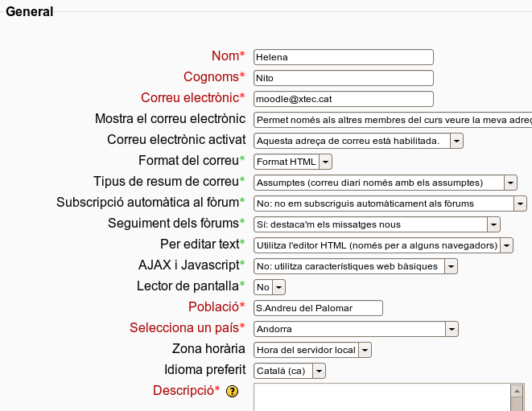
Task: Open the Seguiment dels fòrums dropdown
Action: coord(377,224)
